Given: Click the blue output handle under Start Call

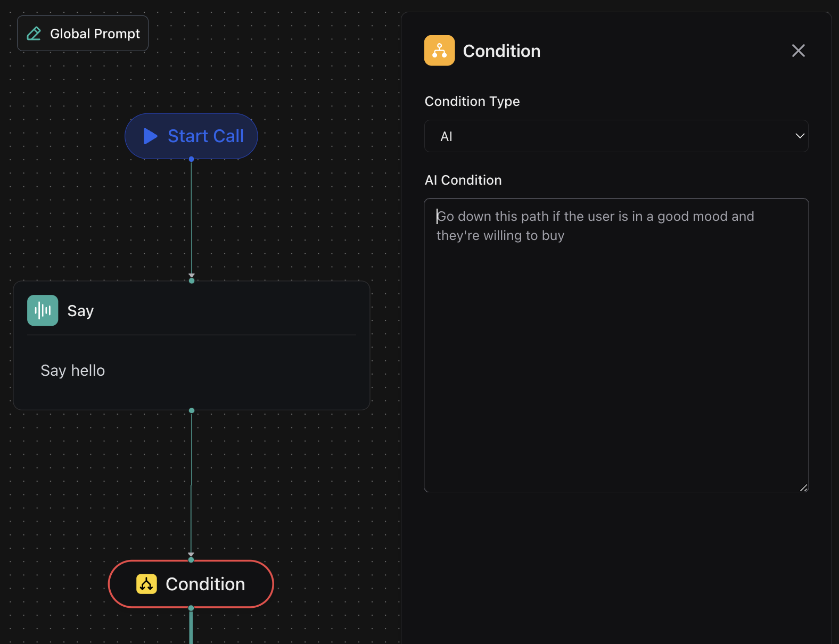Looking at the screenshot, I should (x=191, y=159).
